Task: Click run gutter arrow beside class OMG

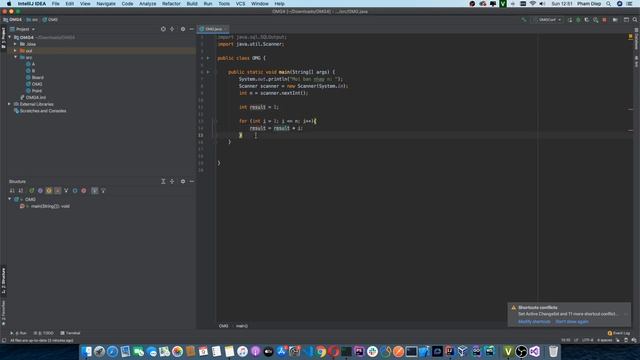Action: (x=208, y=58)
